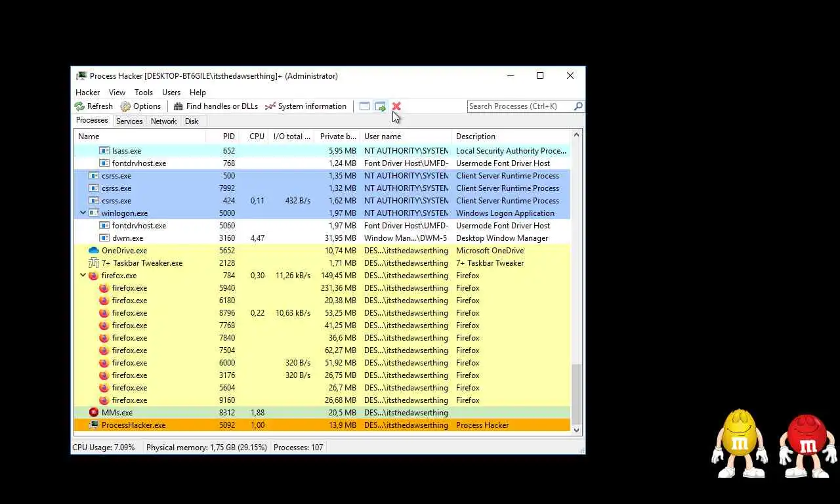The image size is (840, 504).
Task: Click the firefox.exe icon with PID 9160
Action: click(x=104, y=400)
